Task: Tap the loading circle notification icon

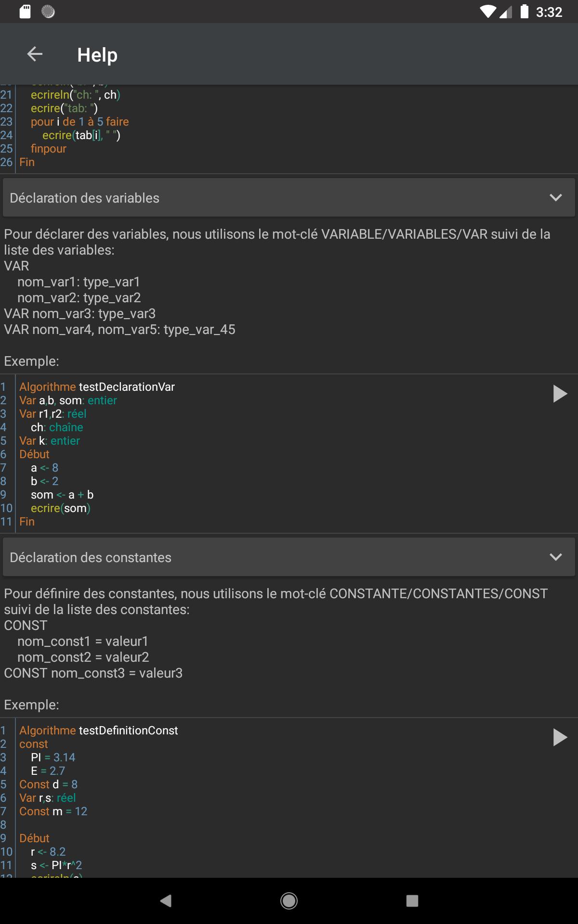Action: tap(48, 12)
